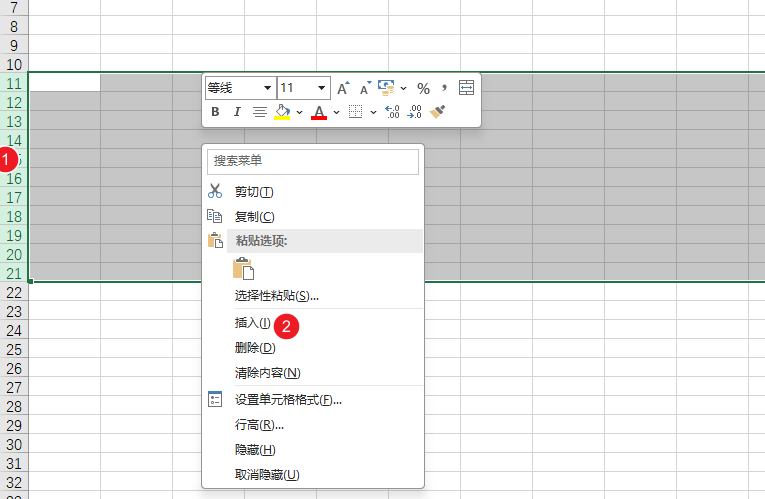This screenshot has height=499, width=765.
Task: Open the 等线 font name dropdown
Action: click(267, 88)
